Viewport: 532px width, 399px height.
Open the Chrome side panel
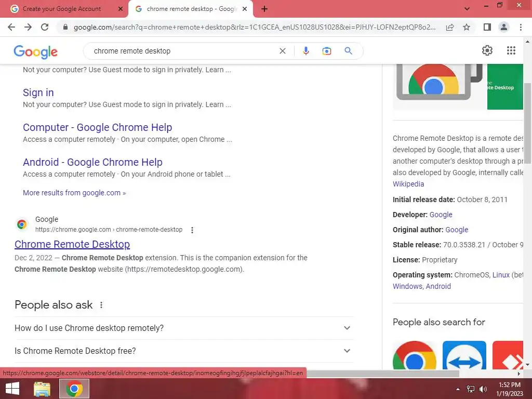[487, 27]
